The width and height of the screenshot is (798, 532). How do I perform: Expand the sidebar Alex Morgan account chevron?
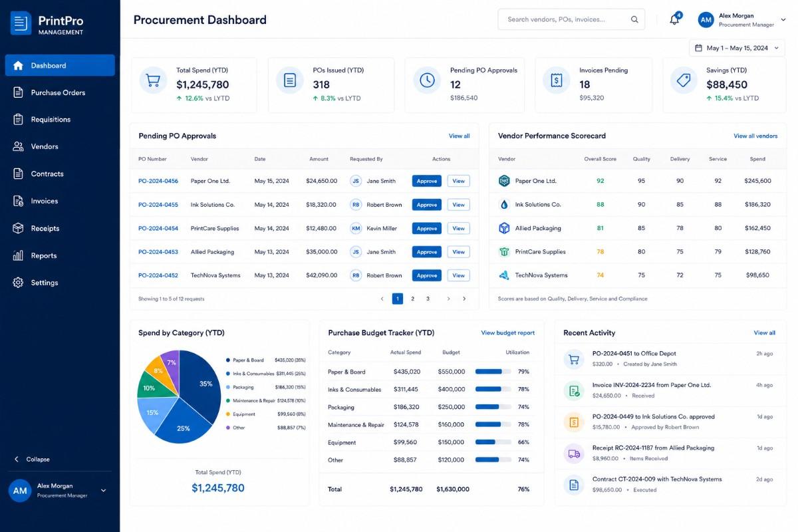click(103, 491)
